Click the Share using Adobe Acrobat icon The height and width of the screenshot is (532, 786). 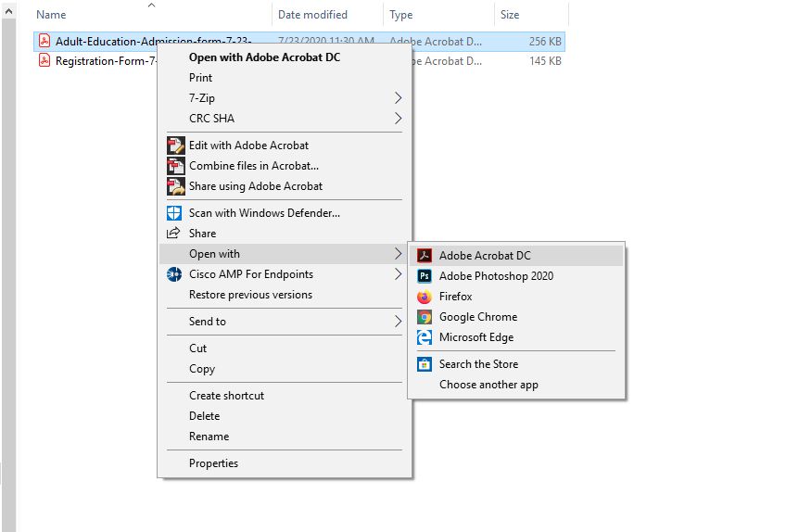[175, 186]
